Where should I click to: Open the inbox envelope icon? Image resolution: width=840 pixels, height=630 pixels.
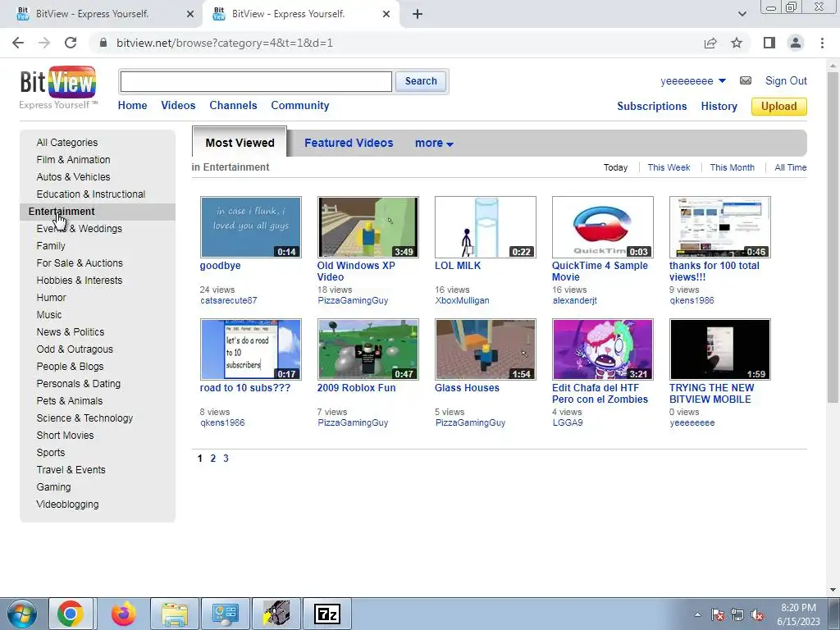point(745,80)
